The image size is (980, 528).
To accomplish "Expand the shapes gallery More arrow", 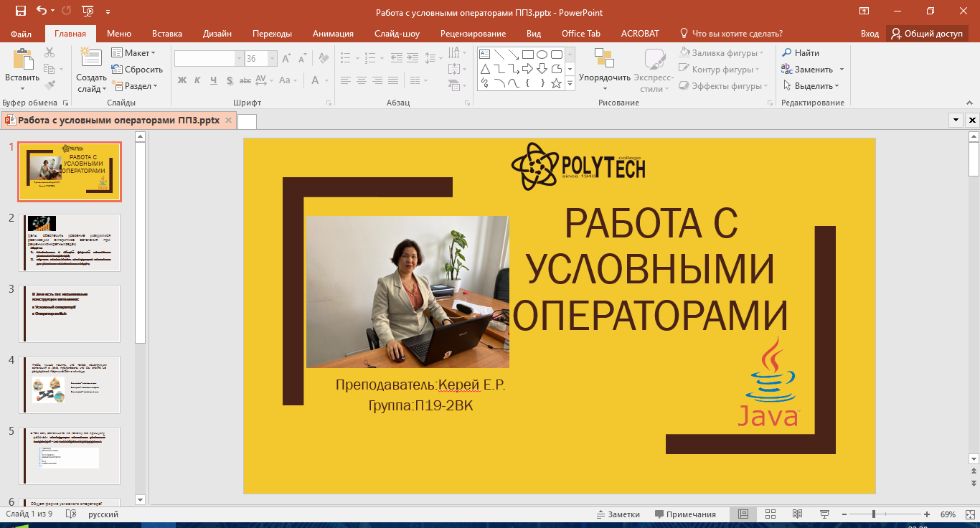I will tap(570, 84).
